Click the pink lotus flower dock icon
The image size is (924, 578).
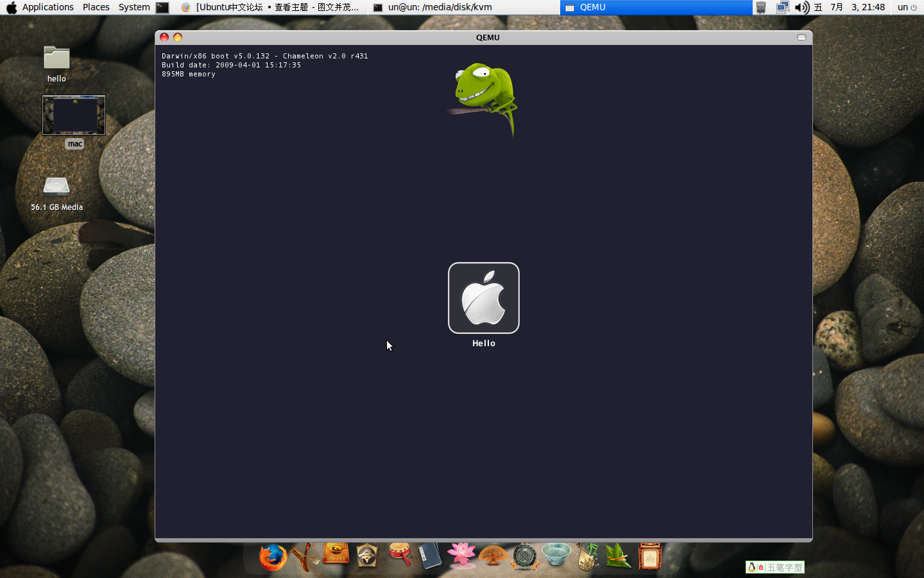[x=461, y=556]
